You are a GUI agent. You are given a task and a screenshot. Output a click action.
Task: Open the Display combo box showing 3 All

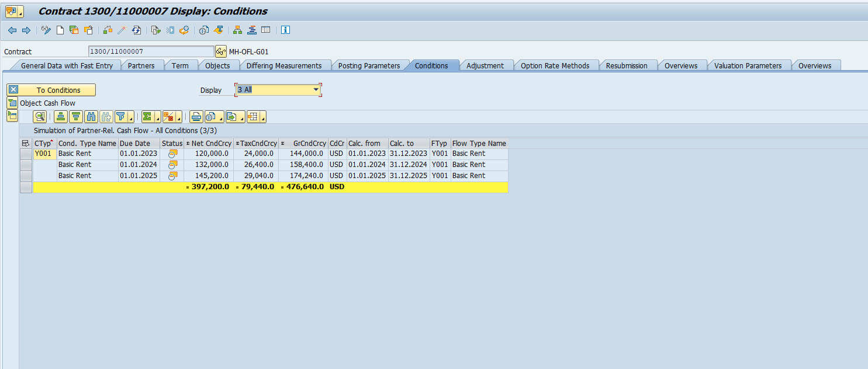(x=278, y=90)
